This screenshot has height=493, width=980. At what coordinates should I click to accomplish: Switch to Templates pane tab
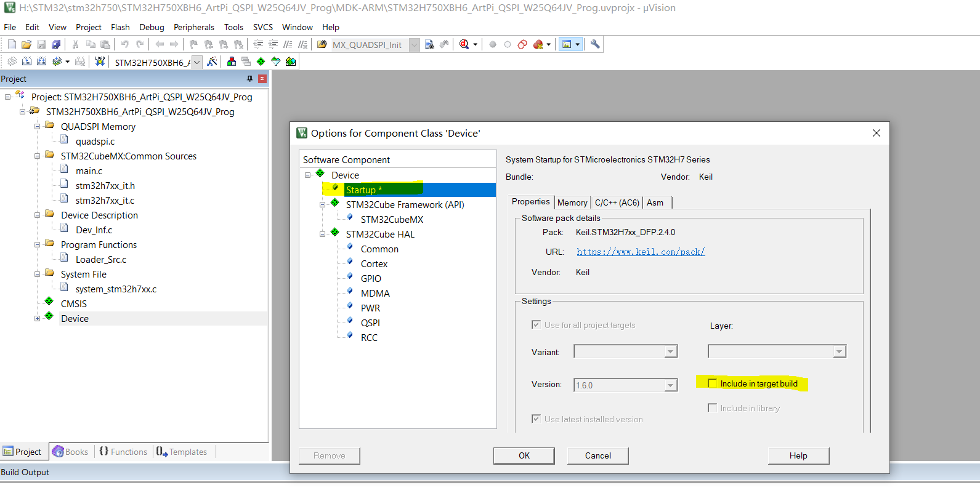coord(182,452)
